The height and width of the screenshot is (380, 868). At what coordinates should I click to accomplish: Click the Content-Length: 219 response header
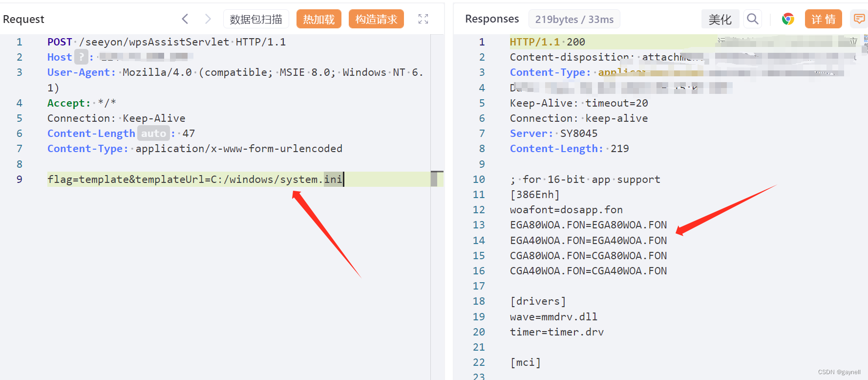[x=569, y=149]
